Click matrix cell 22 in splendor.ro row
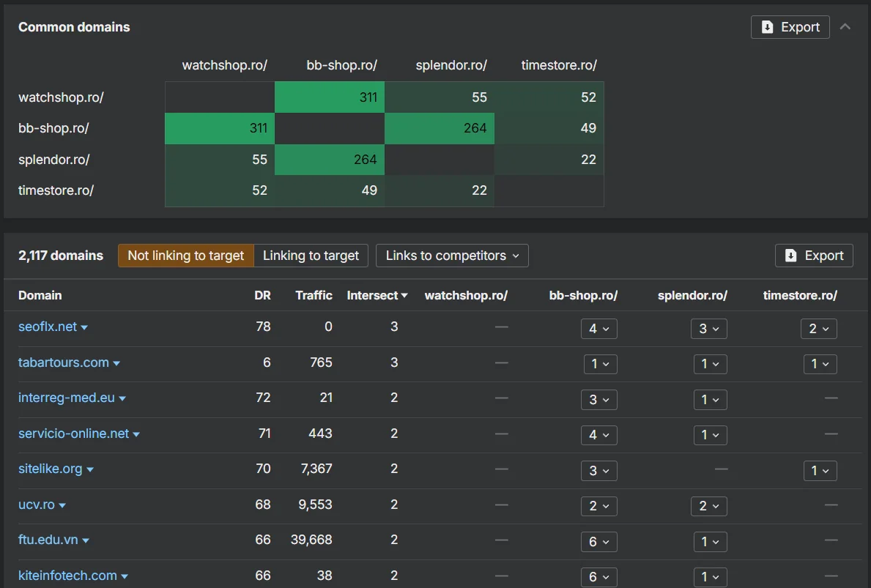 (x=549, y=160)
